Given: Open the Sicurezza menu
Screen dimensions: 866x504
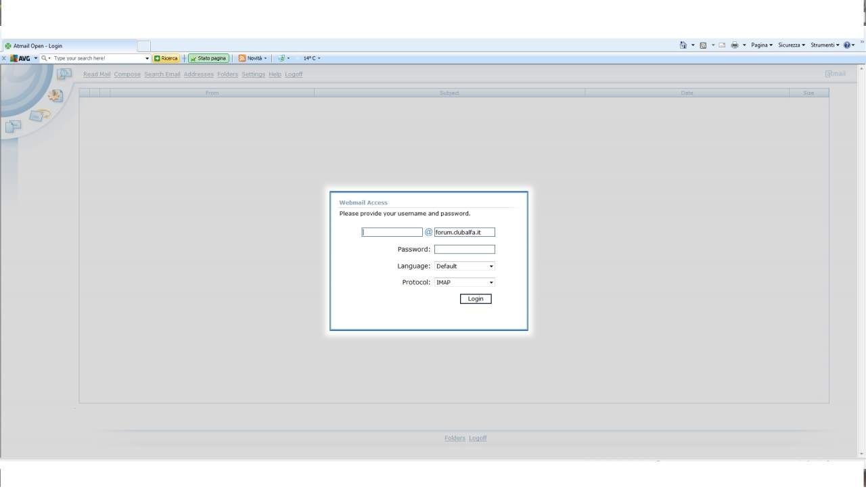Looking at the screenshot, I should [791, 45].
